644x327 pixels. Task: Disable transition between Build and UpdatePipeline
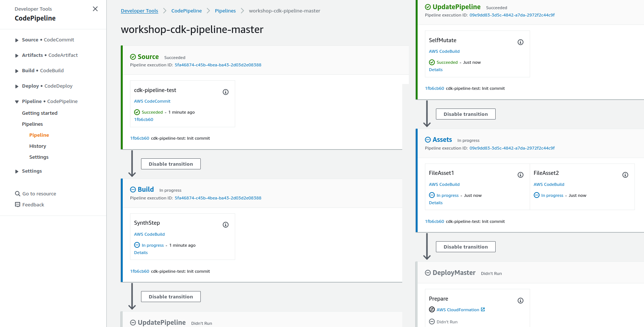[x=171, y=297]
